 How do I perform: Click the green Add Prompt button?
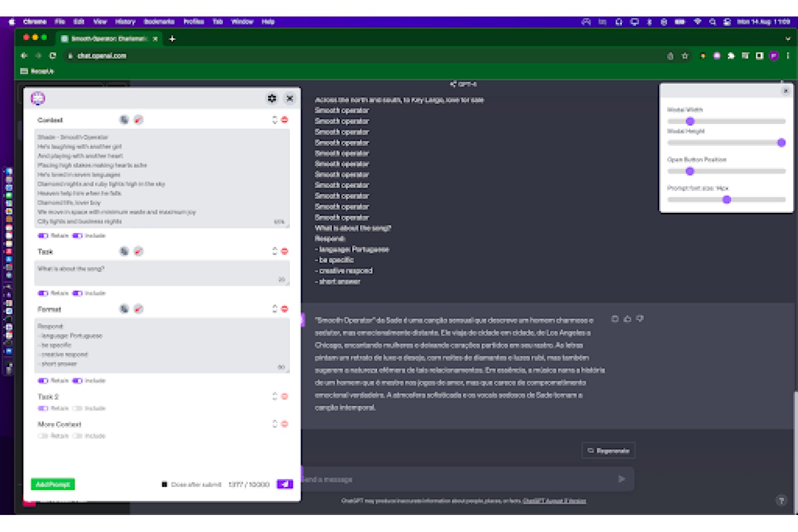coord(53,484)
